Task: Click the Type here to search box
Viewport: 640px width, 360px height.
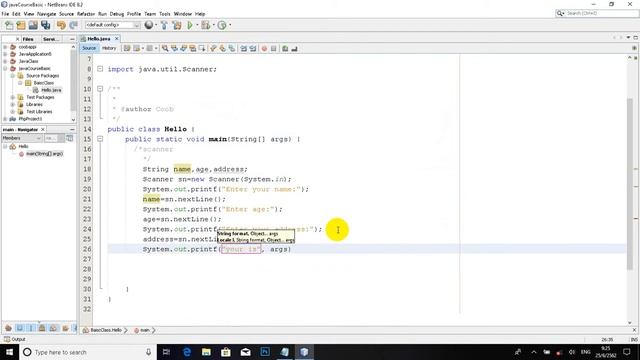Action: (x=88, y=352)
